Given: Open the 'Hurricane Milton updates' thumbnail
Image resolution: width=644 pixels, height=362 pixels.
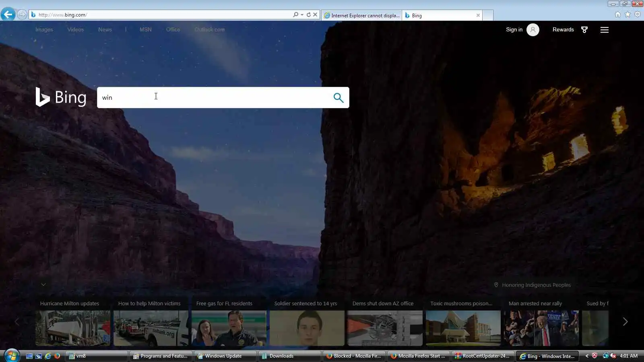Looking at the screenshot, I should pos(73,328).
